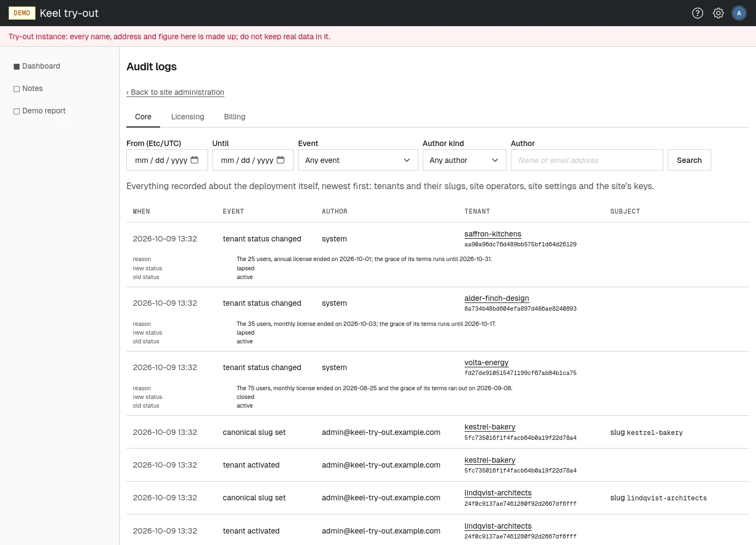Click subject text slug kestrel-bakery

646,432
